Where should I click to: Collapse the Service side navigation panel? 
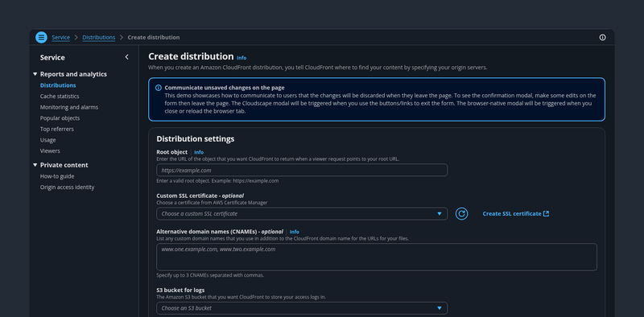pyautogui.click(x=126, y=57)
